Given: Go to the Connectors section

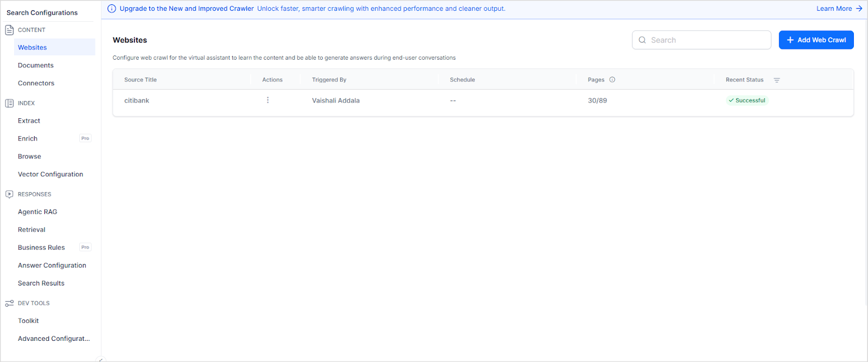Looking at the screenshot, I should (x=36, y=84).
